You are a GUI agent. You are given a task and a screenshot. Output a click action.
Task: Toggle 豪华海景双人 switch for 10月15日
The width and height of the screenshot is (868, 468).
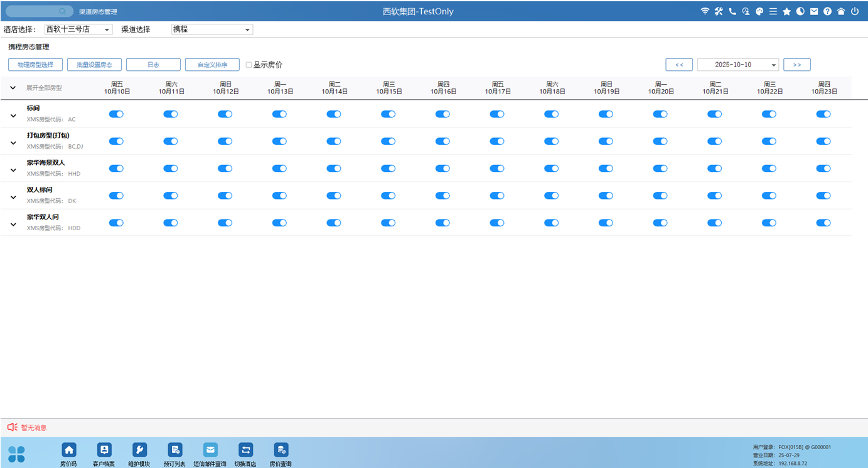click(388, 169)
